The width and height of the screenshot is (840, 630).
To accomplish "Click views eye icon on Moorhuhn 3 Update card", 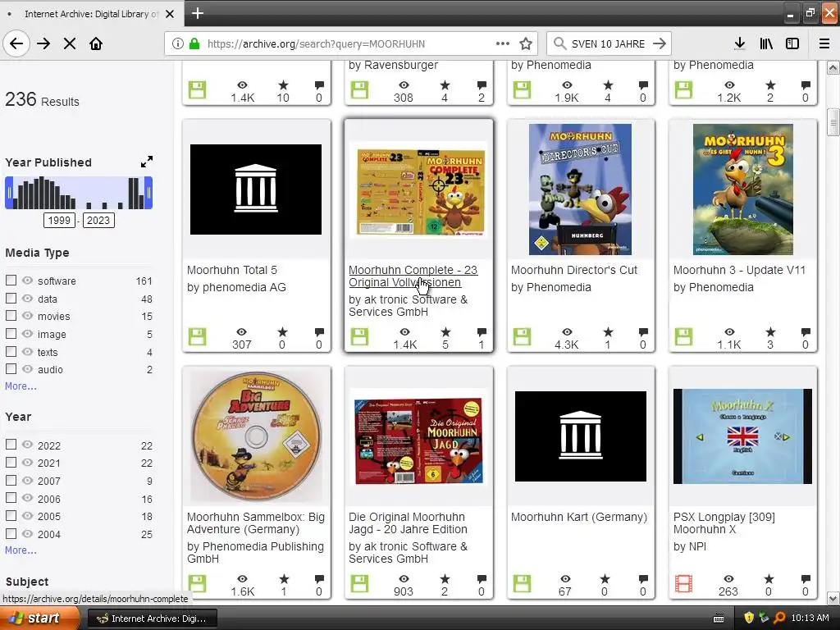I will coord(729,332).
